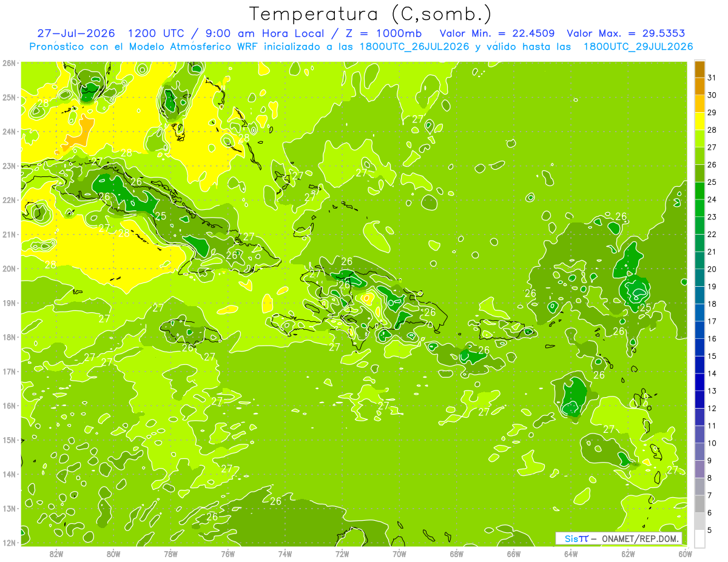Click the 64W longitude axis label
This screenshot has width=728, height=562.
pyautogui.click(x=571, y=554)
